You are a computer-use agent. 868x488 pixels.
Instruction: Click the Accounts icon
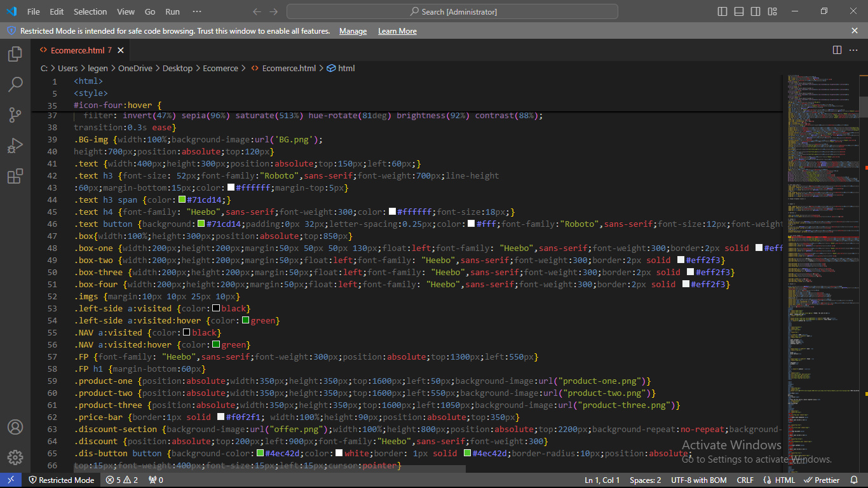coord(15,427)
